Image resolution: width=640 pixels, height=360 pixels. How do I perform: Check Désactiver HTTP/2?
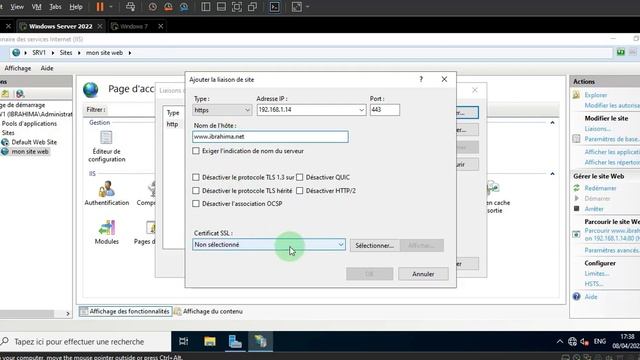click(x=300, y=191)
